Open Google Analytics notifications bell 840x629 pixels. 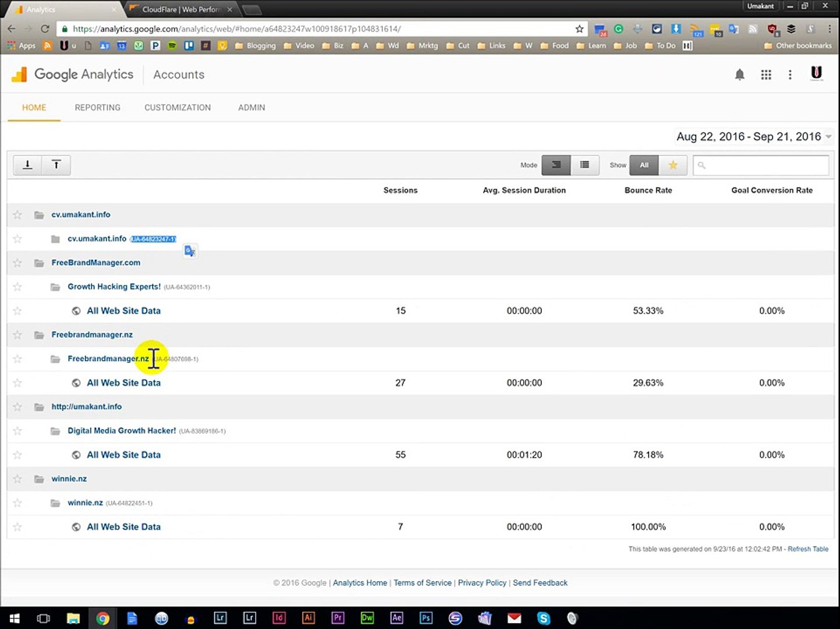point(739,75)
